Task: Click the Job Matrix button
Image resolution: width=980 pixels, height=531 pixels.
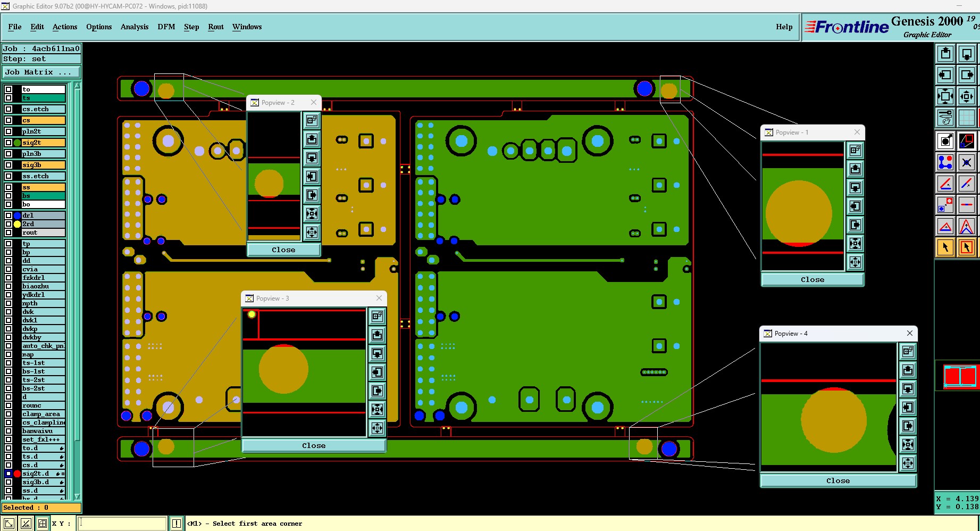Action: 41,72
